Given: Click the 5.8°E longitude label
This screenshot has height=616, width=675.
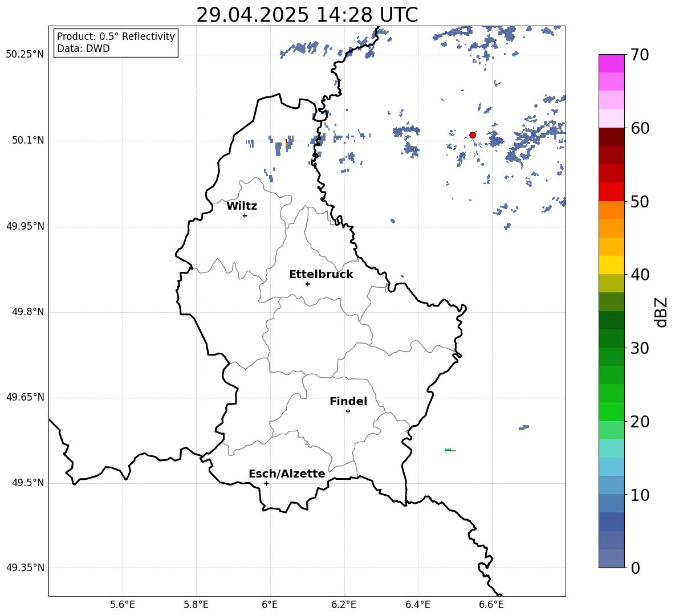Looking at the screenshot, I should 196,605.
